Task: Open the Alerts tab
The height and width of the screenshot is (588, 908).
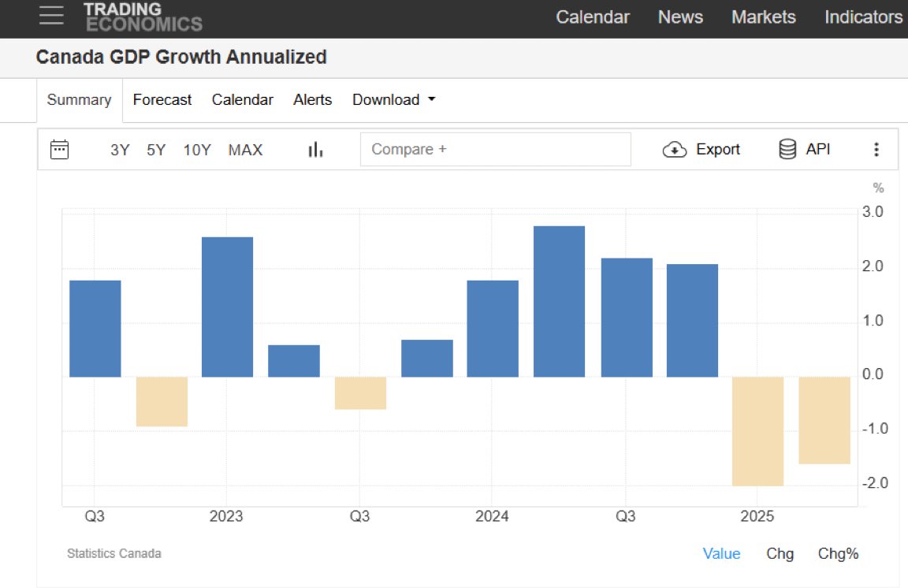Action: click(x=313, y=99)
